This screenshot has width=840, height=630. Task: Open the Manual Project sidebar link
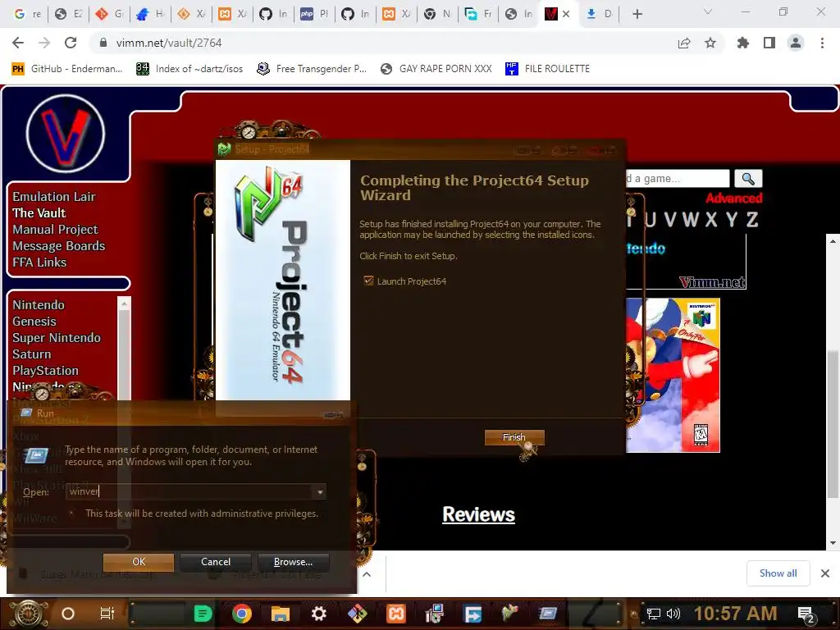pos(55,230)
